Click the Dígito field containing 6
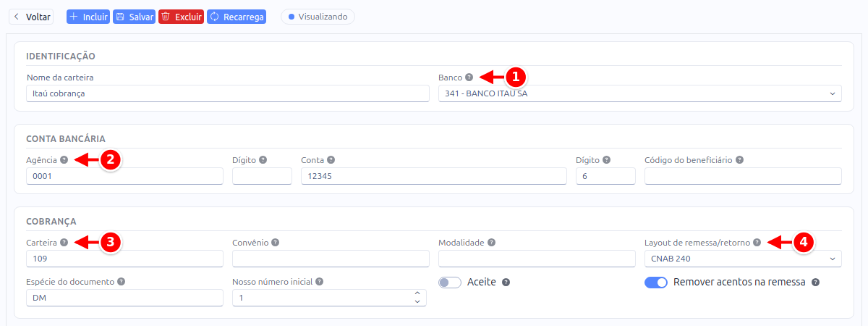 point(605,176)
